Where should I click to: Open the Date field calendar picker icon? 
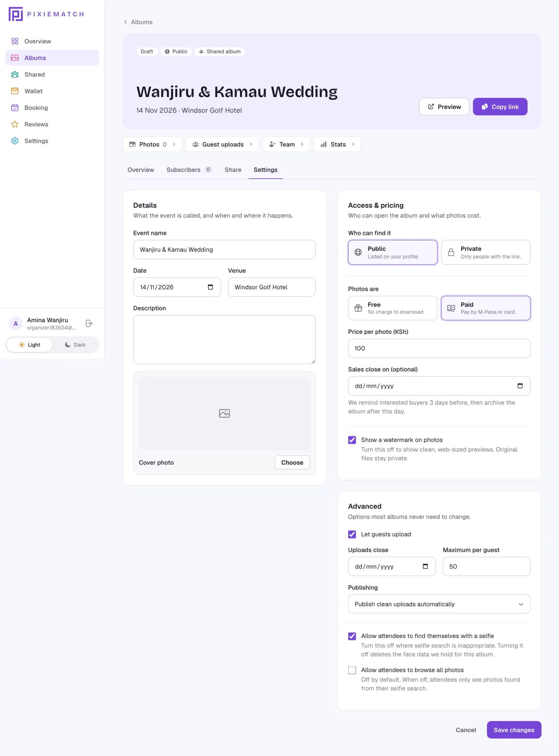[210, 287]
